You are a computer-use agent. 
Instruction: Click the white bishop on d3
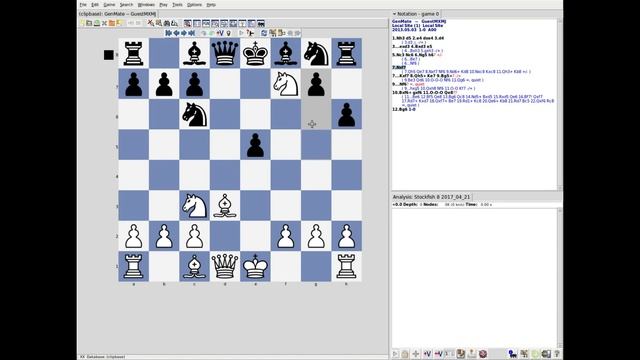point(225,206)
